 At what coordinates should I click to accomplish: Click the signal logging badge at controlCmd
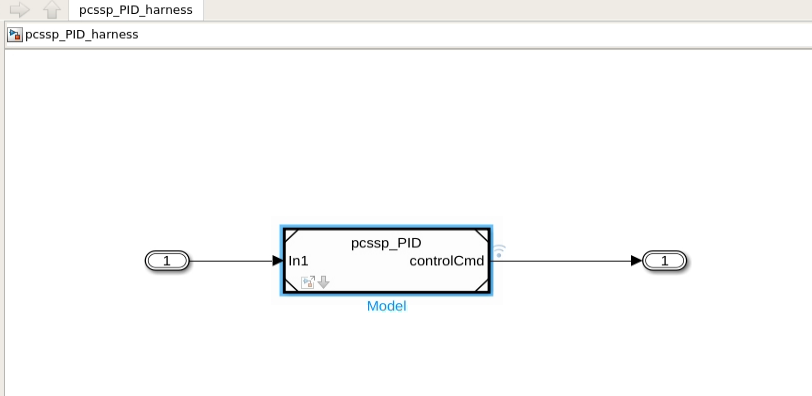click(498, 251)
